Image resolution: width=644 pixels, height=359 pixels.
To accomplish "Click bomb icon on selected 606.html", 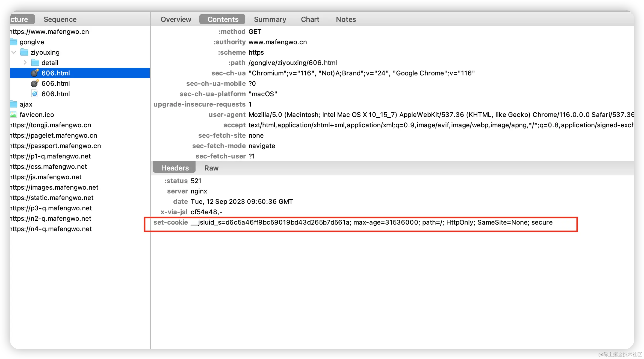I will [35, 73].
